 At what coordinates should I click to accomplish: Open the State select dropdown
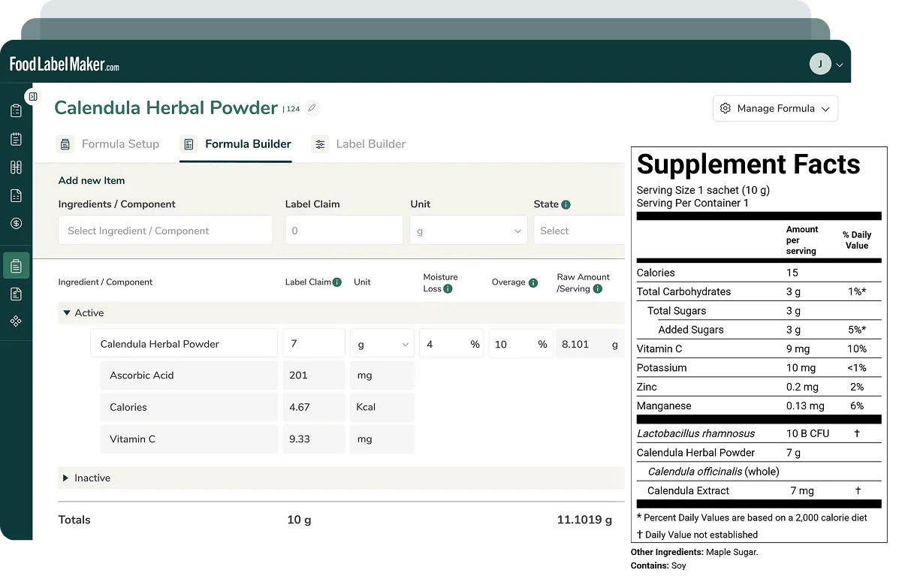(x=579, y=231)
